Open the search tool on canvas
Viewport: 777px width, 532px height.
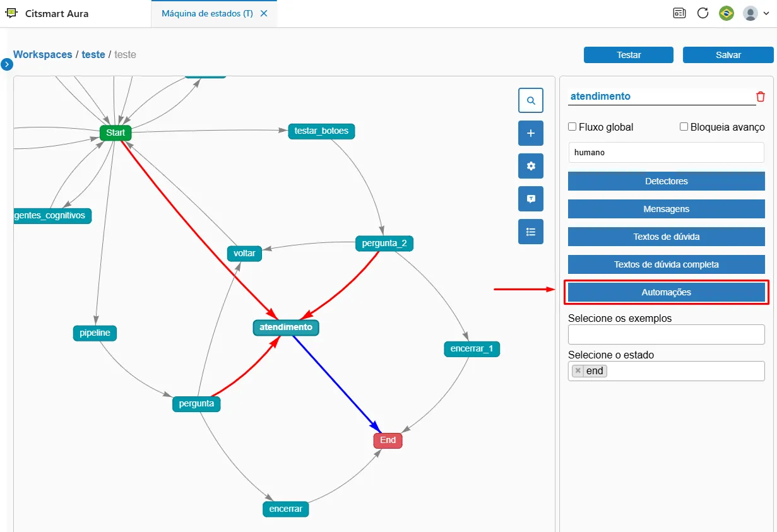coord(531,100)
